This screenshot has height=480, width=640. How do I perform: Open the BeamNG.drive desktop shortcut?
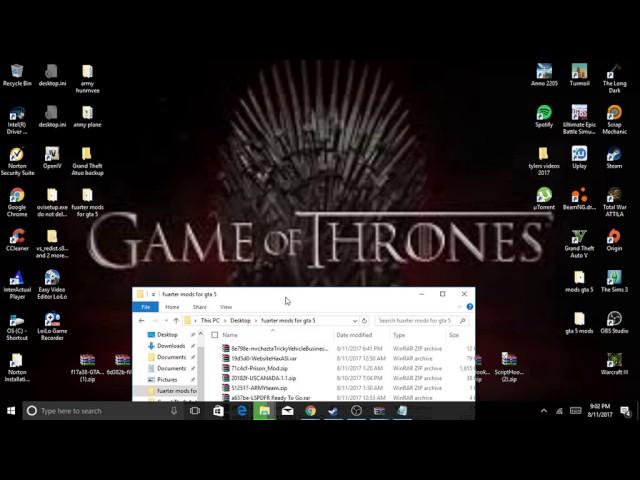tap(579, 199)
